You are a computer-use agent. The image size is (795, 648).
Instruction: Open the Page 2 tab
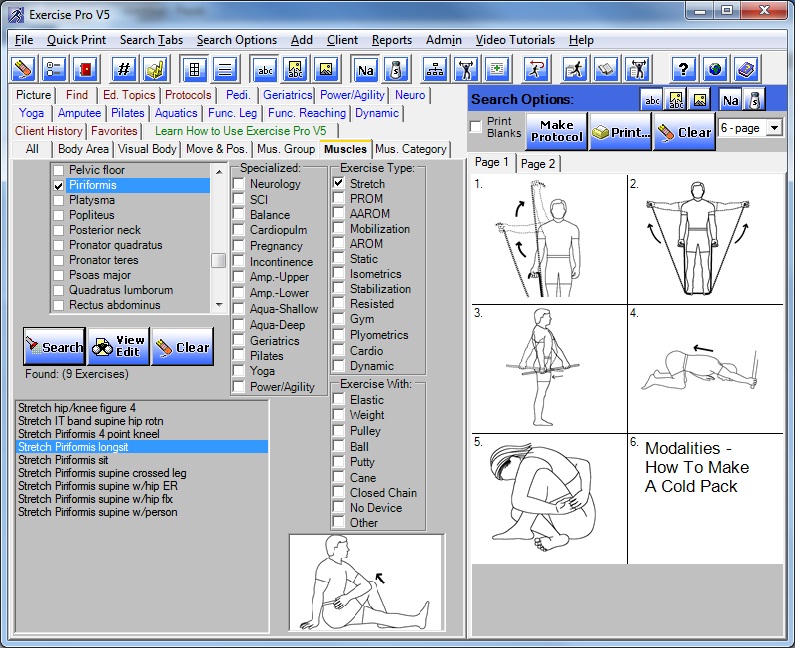coord(538,164)
